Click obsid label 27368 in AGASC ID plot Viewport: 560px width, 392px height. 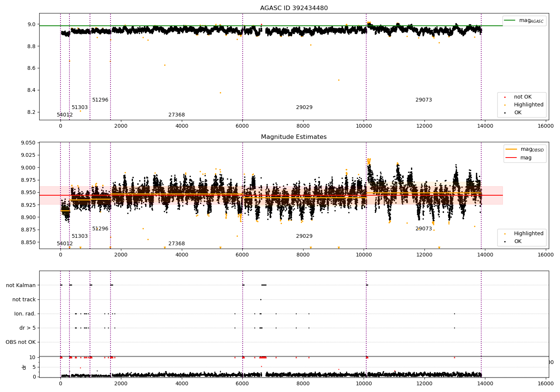coord(177,115)
